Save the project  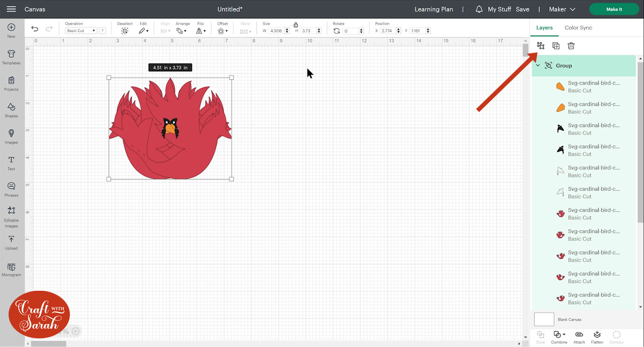click(x=522, y=9)
